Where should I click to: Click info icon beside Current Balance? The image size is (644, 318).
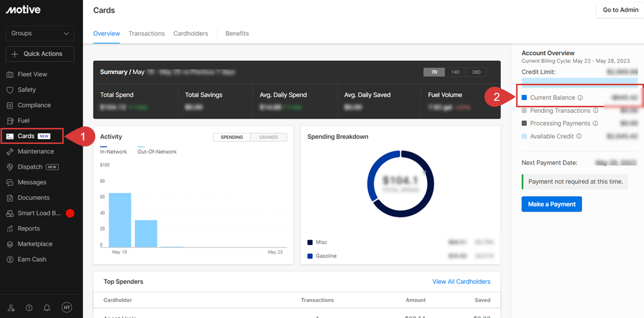(x=580, y=98)
